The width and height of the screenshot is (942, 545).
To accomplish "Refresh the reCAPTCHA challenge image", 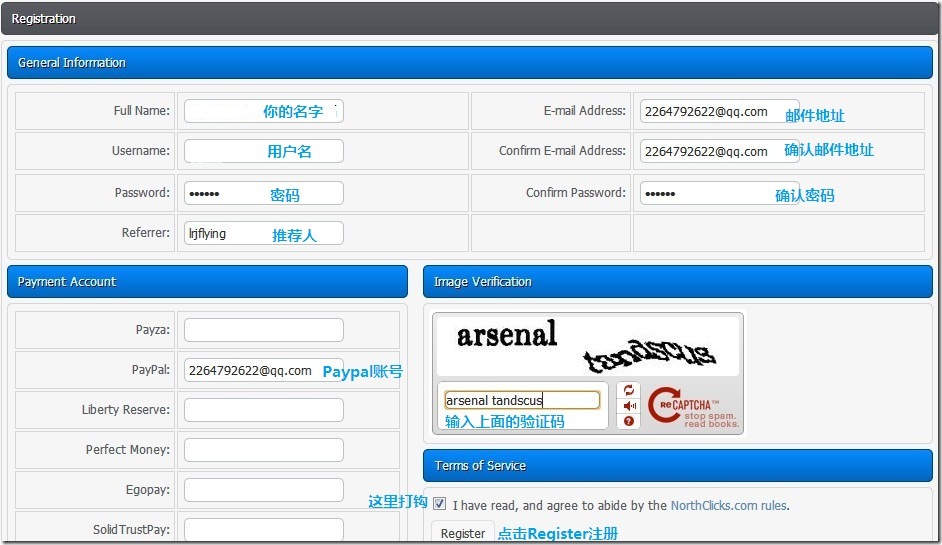I will (x=628, y=391).
